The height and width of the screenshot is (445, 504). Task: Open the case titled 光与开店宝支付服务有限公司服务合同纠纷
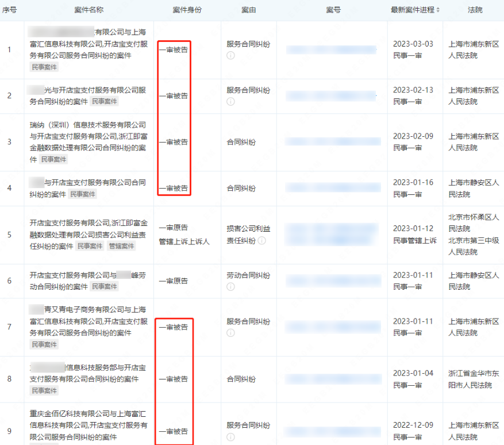(88, 96)
